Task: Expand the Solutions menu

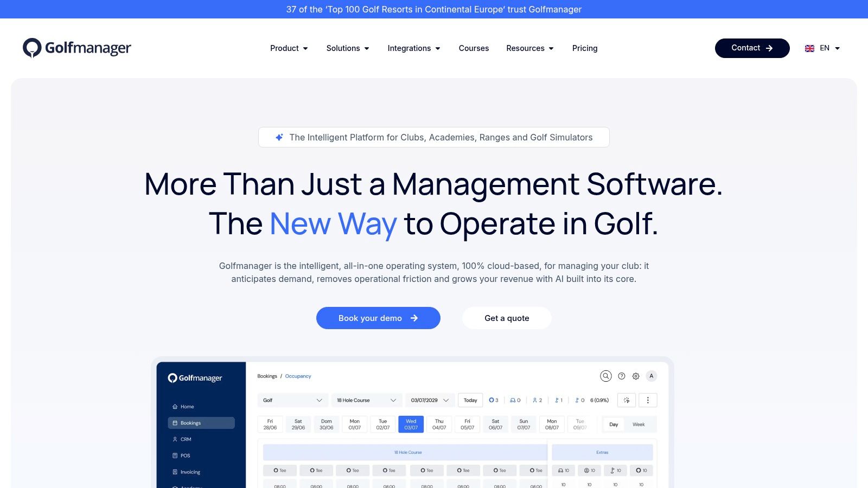Action: coord(348,48)
